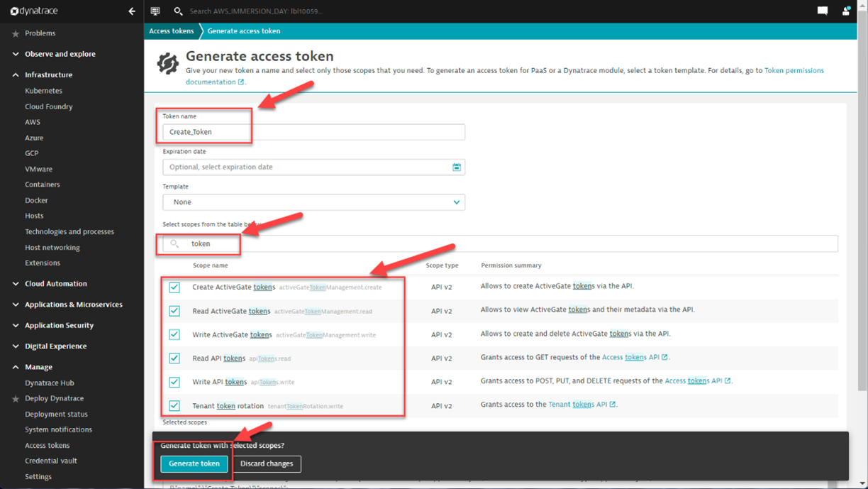Click the Generate token button
The width and height of the screenshot is (868, 489).
pos(194,464)
